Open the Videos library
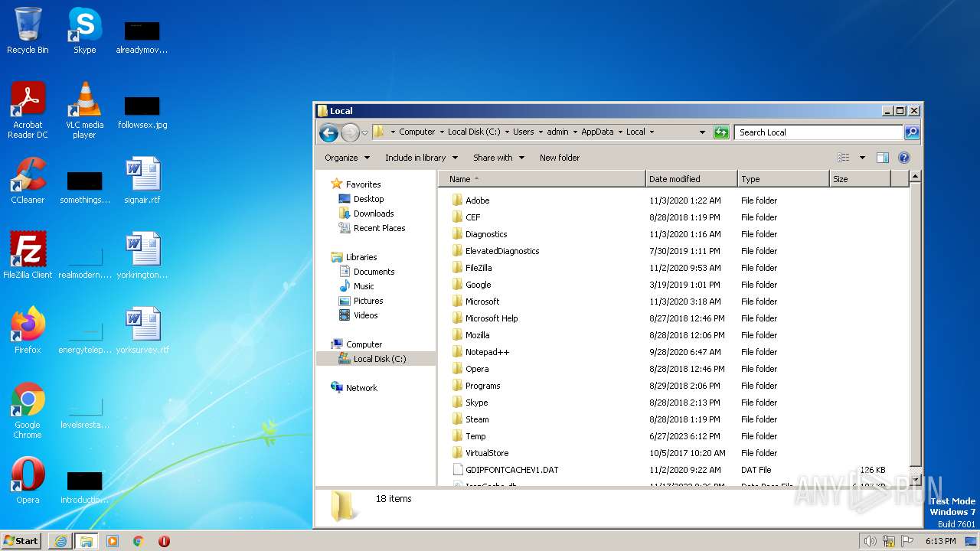This screenshot has height=551, width=980. pos(365,315)
